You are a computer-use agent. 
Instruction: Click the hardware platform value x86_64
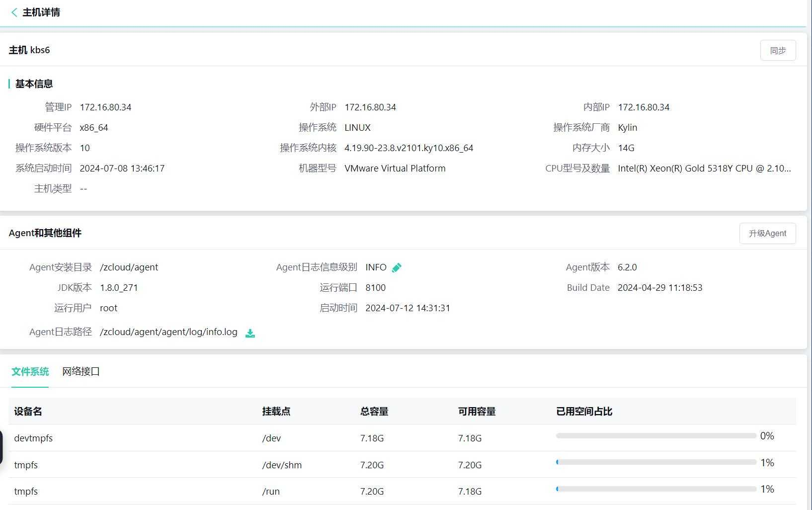94,128
